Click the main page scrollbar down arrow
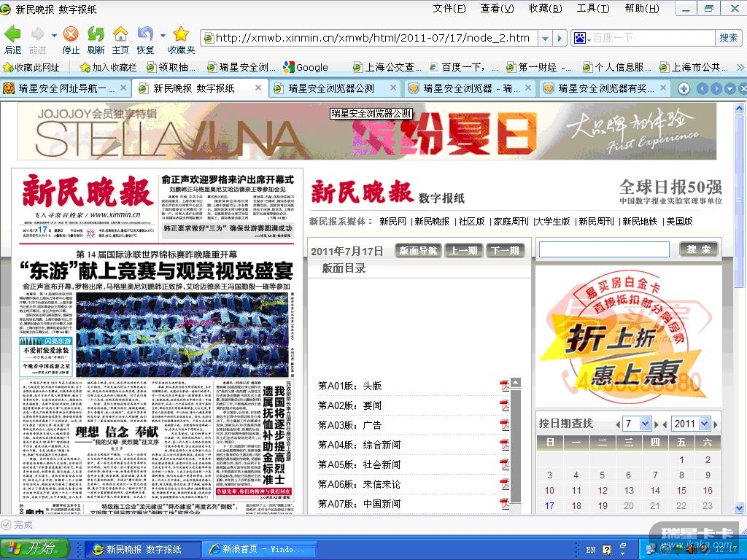 (740, 507)
